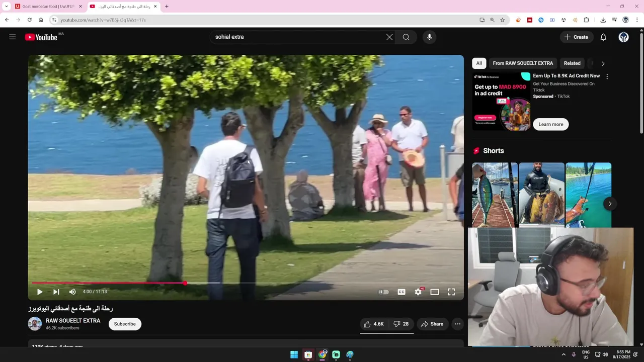Screen dimensions: 644x362
Task: Switch to the Goat moroccan food tab
Action: (x=48, y=7)
